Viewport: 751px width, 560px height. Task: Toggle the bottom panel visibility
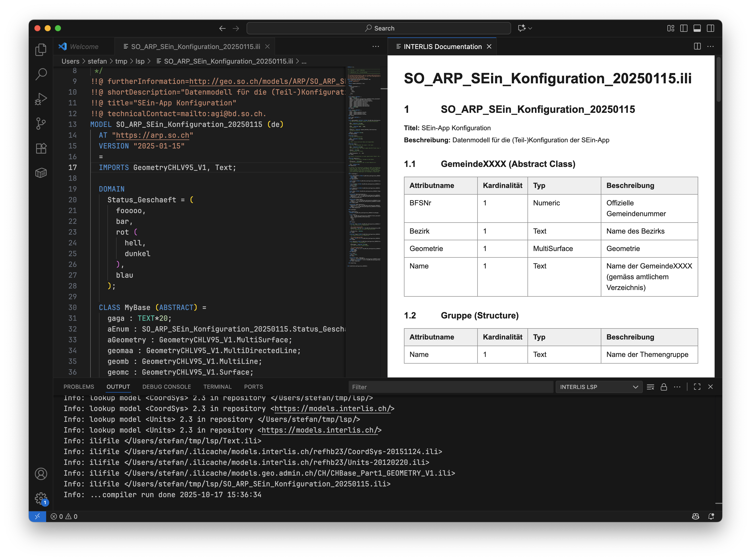pyautogui.click(x=697, y=28)
